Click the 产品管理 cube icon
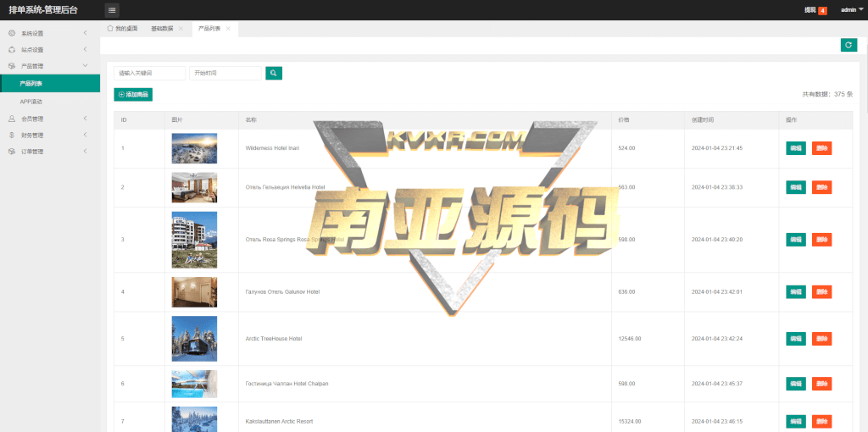The width and height of the screenshot is (868, 432). pyautogui.click(x=12, y=66)
